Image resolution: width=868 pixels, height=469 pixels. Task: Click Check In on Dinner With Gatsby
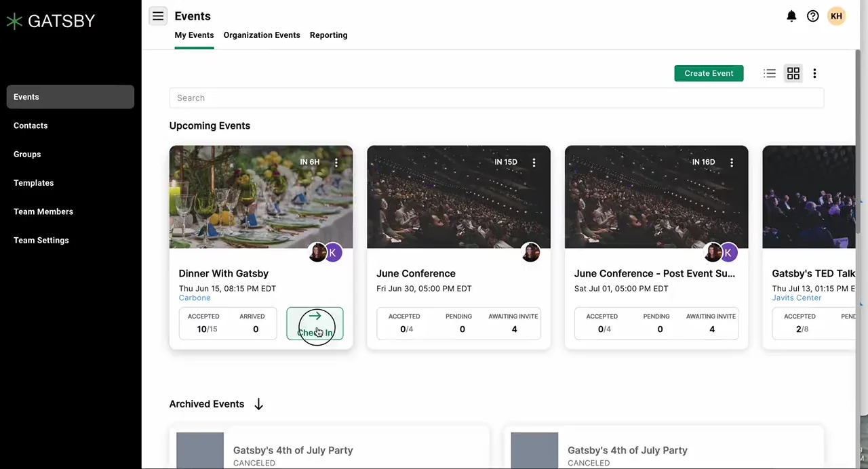point(315,324)
